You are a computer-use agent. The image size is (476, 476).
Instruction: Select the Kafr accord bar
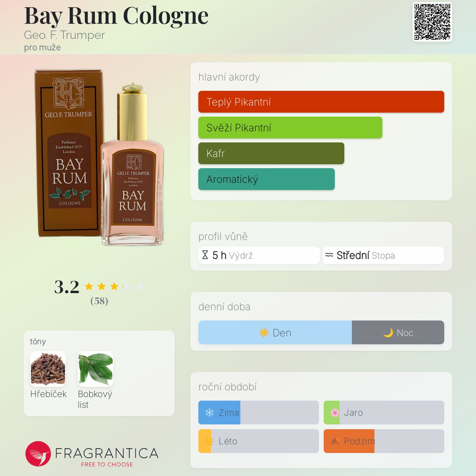click(x=271, y=154)
